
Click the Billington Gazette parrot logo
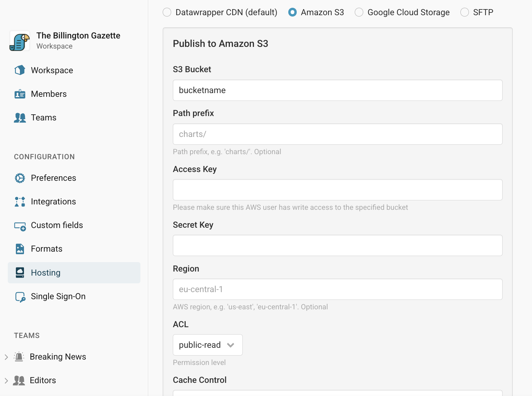20,41
